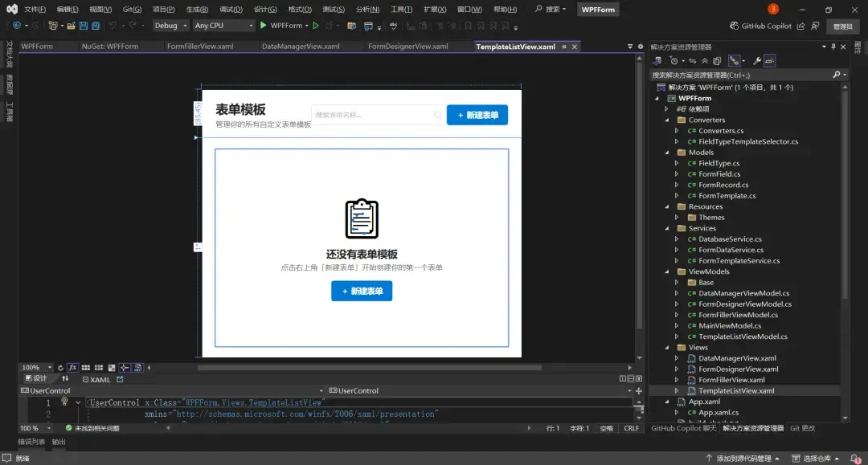Pin the Solution Explorer panel

833,47
